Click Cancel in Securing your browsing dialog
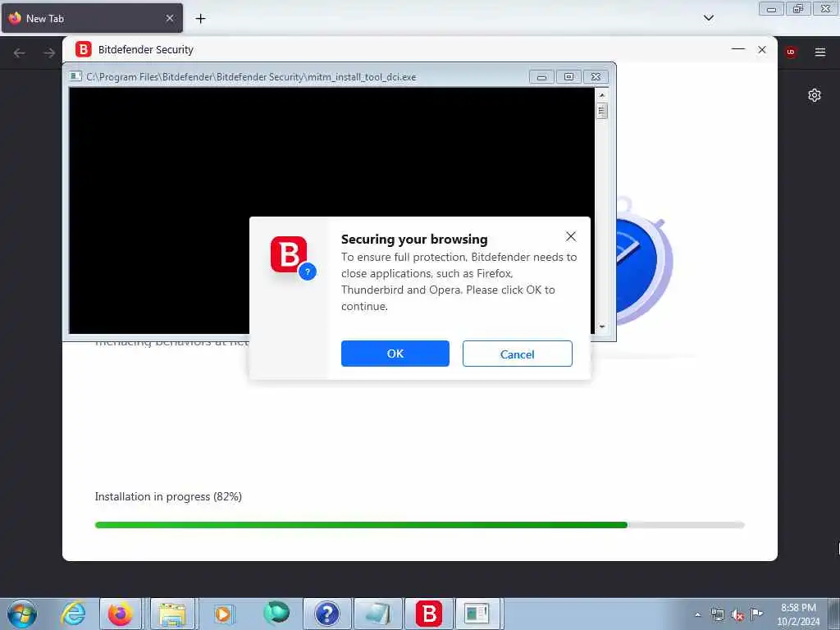The width and height of the screenshot is (840, 630). point(517,354)
